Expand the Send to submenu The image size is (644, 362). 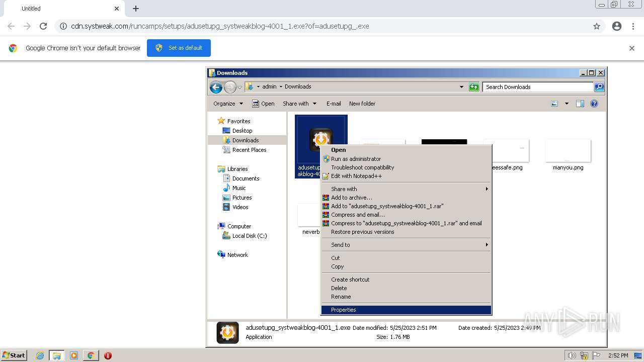tap(406, 245)
